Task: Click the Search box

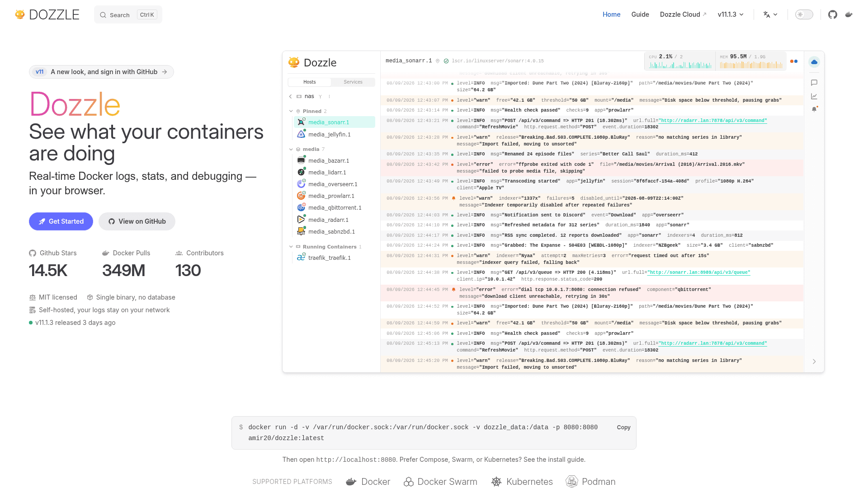Action: [x=128, y=15]
